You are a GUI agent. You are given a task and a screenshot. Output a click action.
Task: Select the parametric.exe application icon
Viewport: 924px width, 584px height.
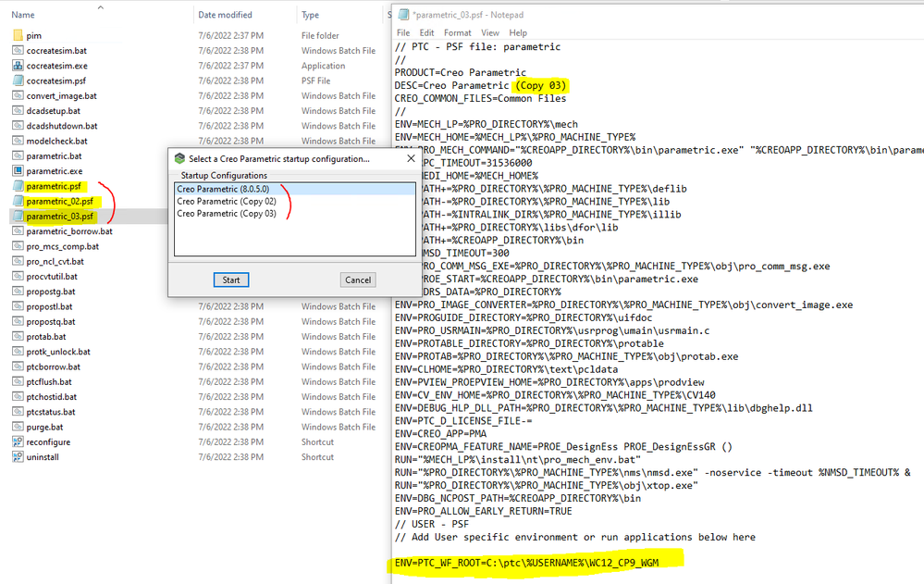tap(18, 171)
